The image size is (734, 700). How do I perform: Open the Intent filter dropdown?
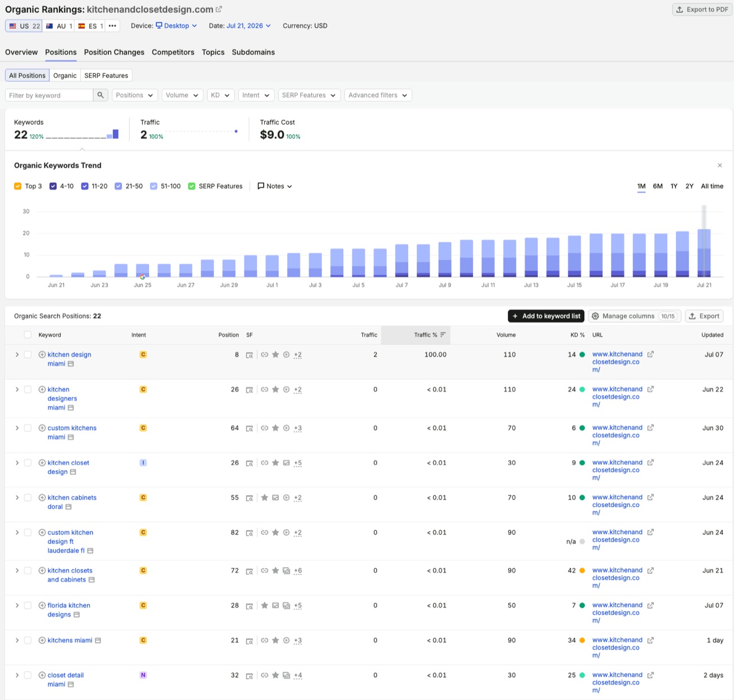click(256, 95)
